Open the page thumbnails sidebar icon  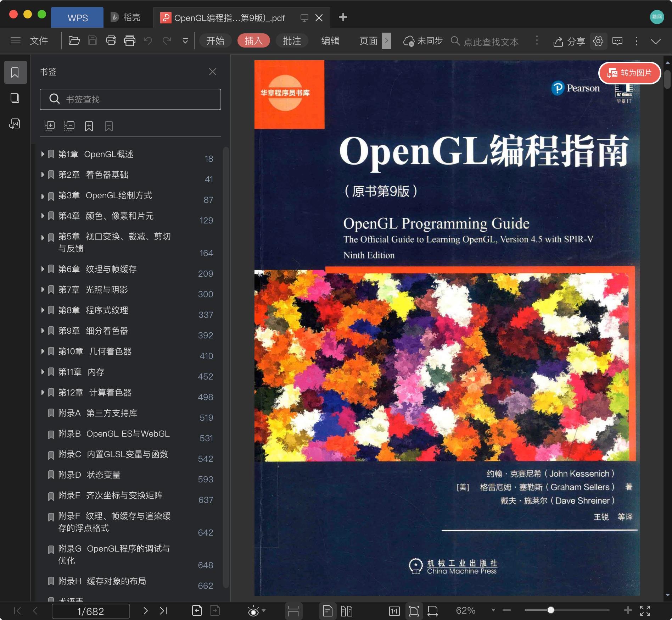click(x=15, y=98)
